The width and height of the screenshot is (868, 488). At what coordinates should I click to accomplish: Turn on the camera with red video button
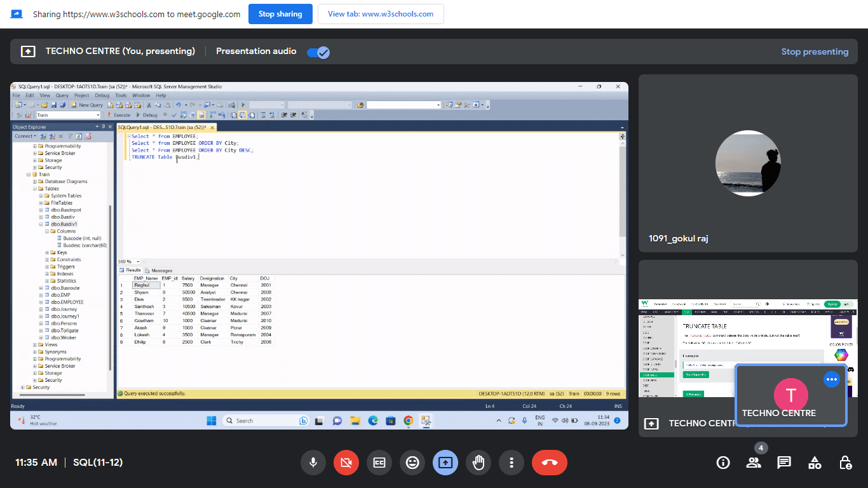346,463
